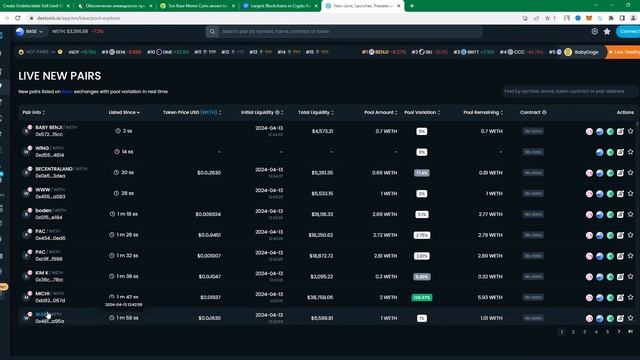Click white square action icon in MICHI row
This screenshot has height=360, width=640.
[x=620, y=298]
